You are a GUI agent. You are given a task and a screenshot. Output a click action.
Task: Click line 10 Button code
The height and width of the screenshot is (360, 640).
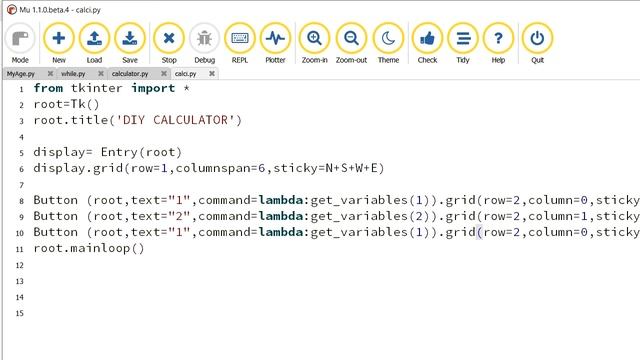click(x=336, y=232)
